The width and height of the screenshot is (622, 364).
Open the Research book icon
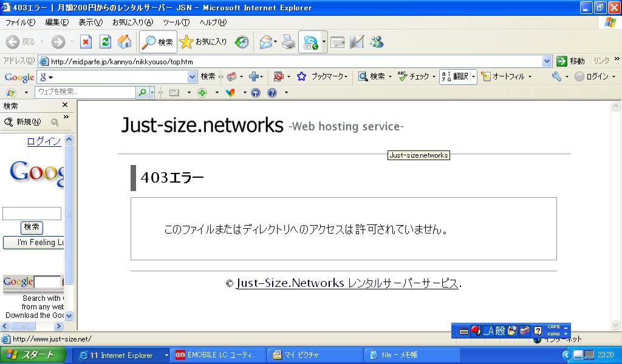[x=357, y=42]
